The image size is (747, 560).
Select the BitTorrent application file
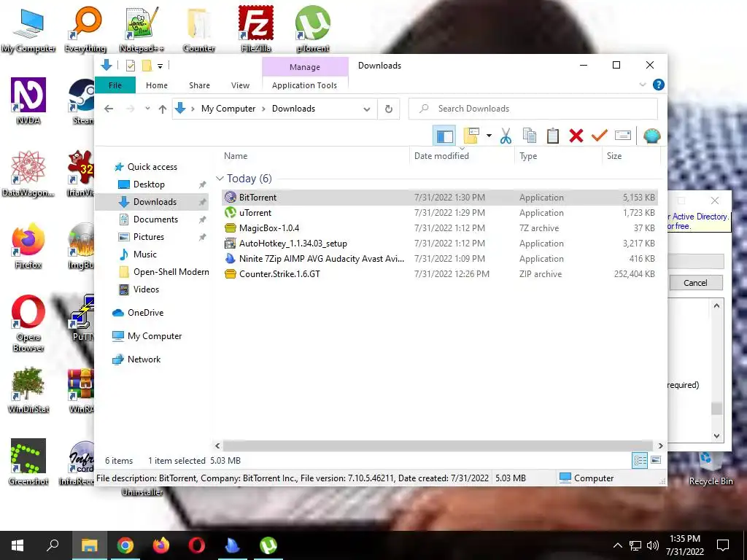pos(439,197)
